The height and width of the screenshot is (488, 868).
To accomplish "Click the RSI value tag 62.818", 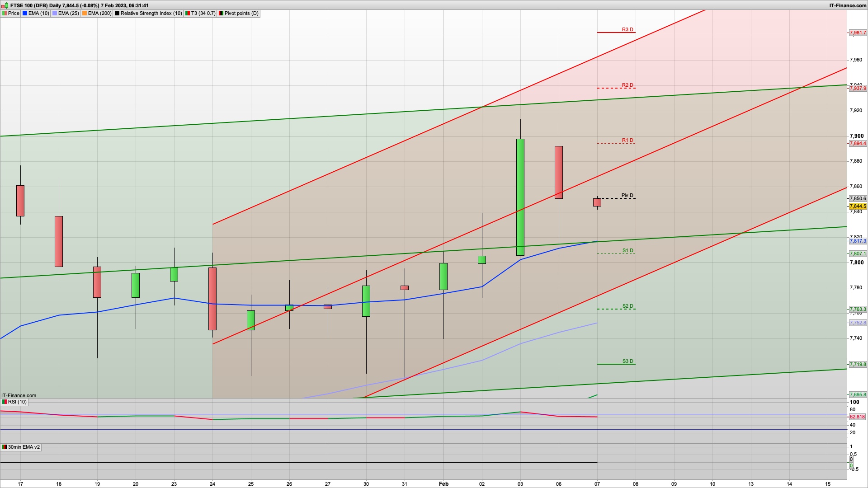I will coord(857,417).
